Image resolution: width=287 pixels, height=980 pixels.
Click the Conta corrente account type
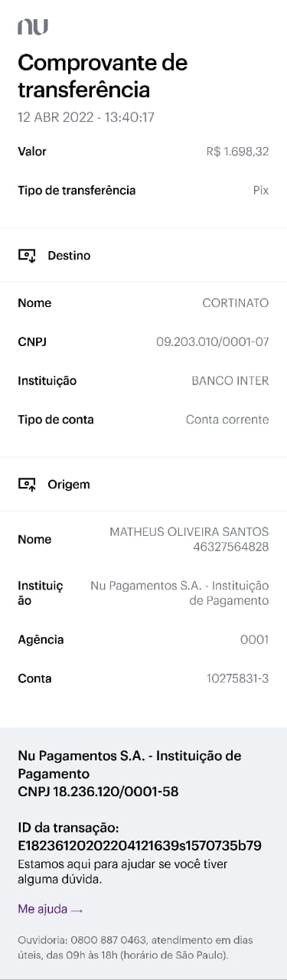pos(227,420)
